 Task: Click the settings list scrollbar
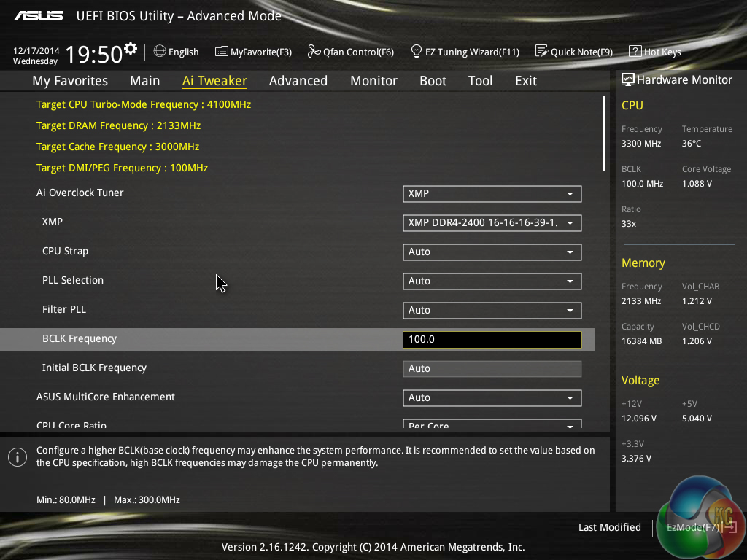click(x=603, y=133)
